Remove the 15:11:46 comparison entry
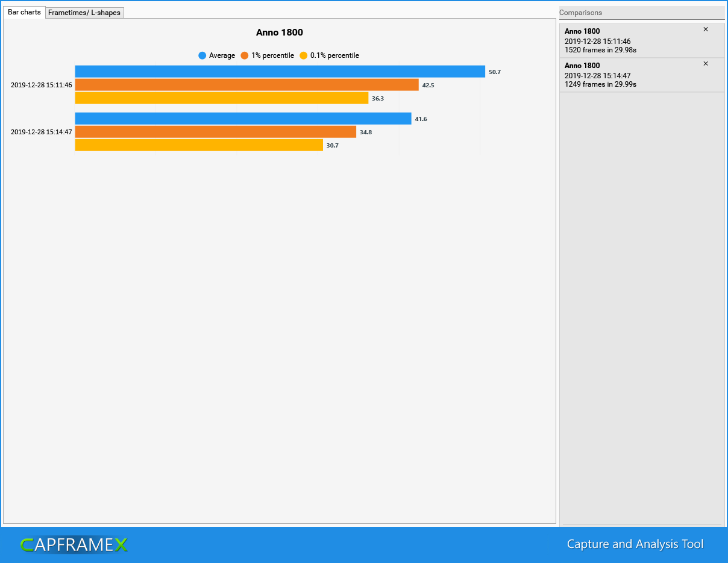 click(x=706, y=30)
